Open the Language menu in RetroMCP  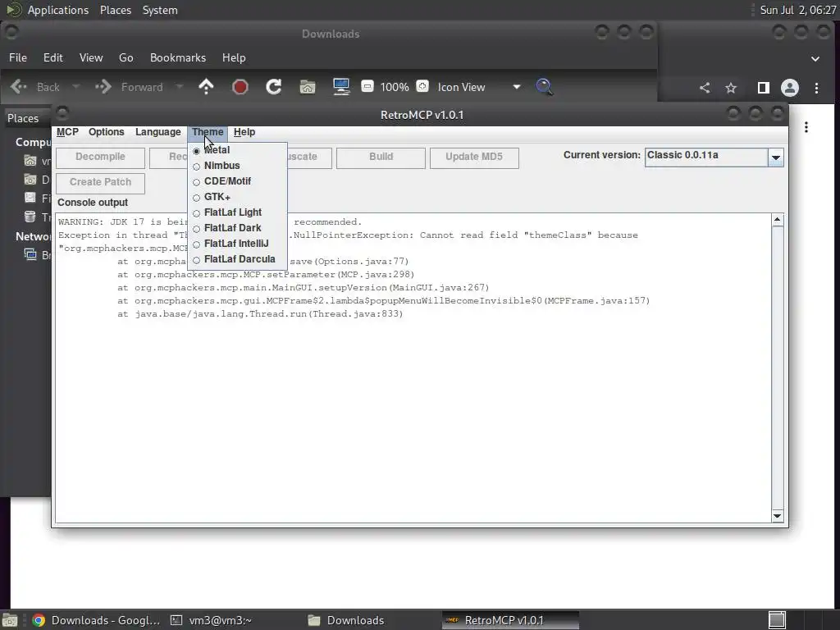tap(157, 132)
